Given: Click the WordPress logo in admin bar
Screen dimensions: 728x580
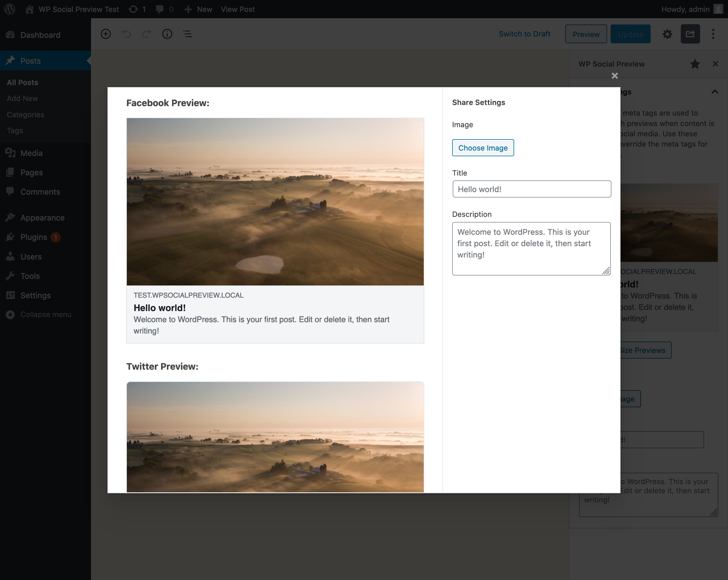Looking at the screenshot, I should point(10,9).
